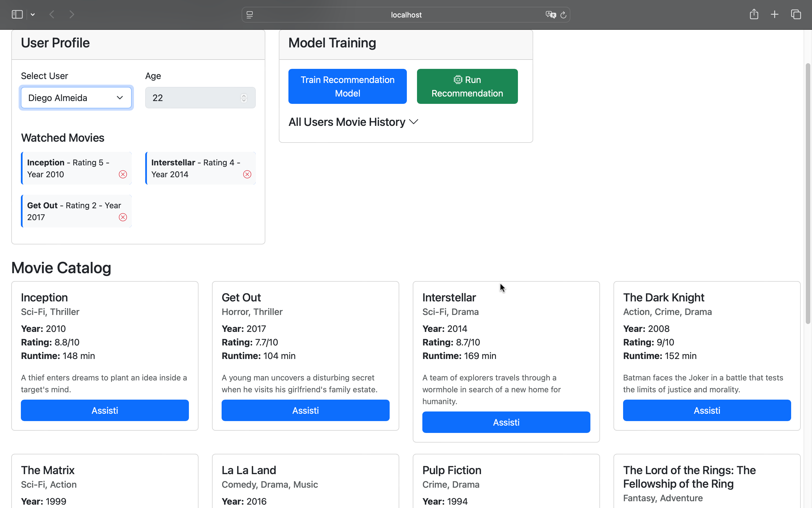Screen dimensions: 812x508
Task: Click the "Pulp Fiction" card title
Action: [452, 470]
